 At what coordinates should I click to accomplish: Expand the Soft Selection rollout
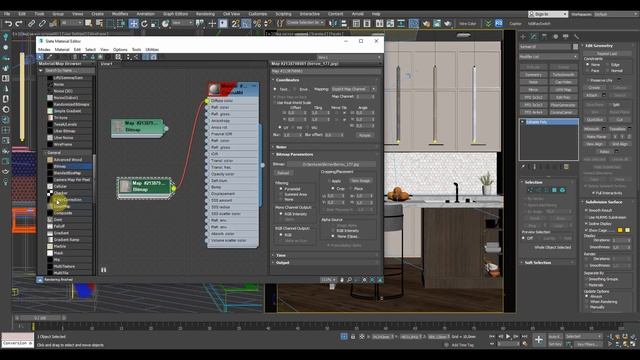[x=548, y=262]
